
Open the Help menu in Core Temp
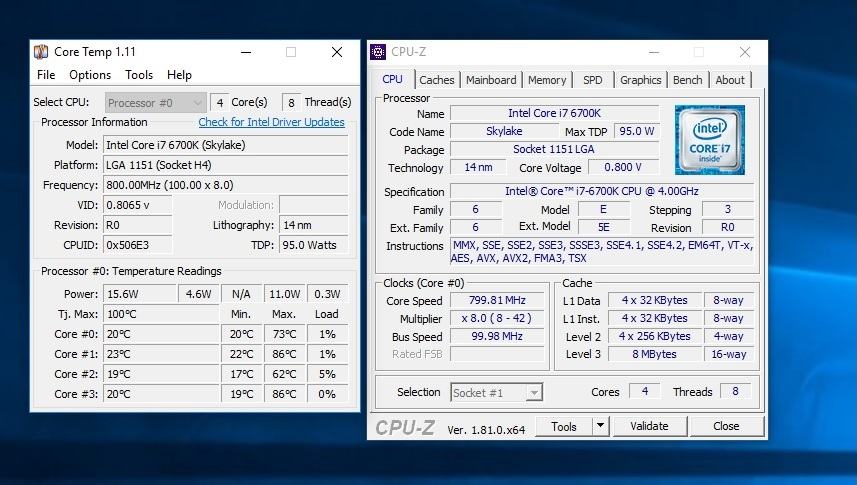[179, 75]
